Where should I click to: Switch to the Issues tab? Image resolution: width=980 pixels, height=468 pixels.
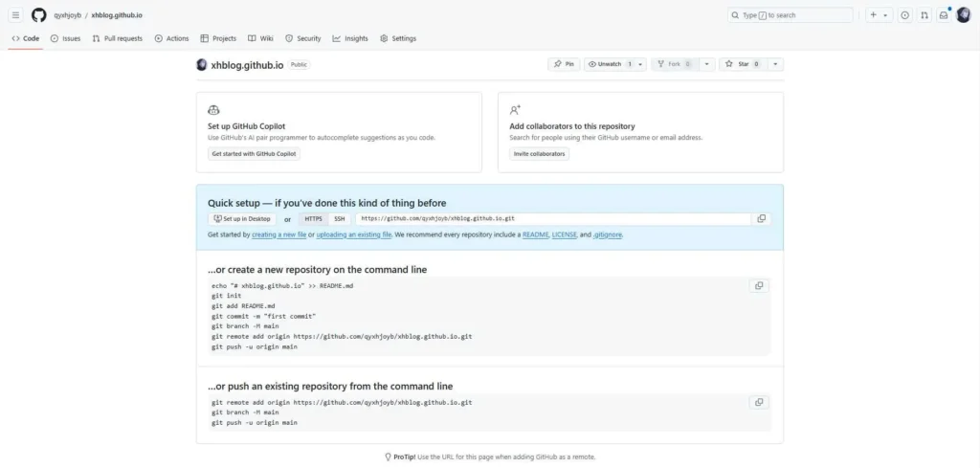(65, 38)
